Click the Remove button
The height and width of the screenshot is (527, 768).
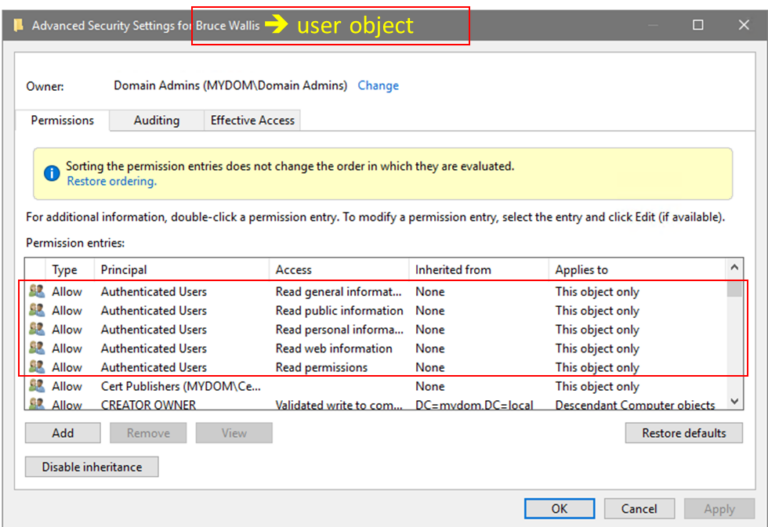(x=148, y=433)
